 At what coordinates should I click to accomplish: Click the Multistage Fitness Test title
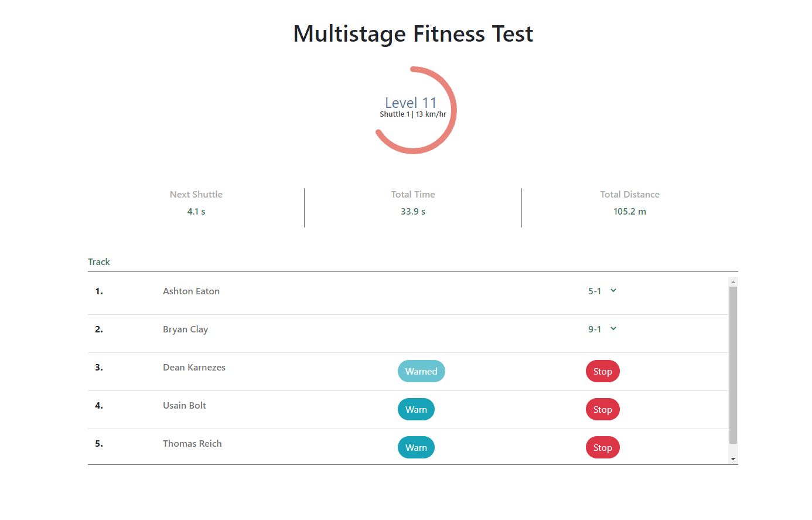[x=413, y=34]
